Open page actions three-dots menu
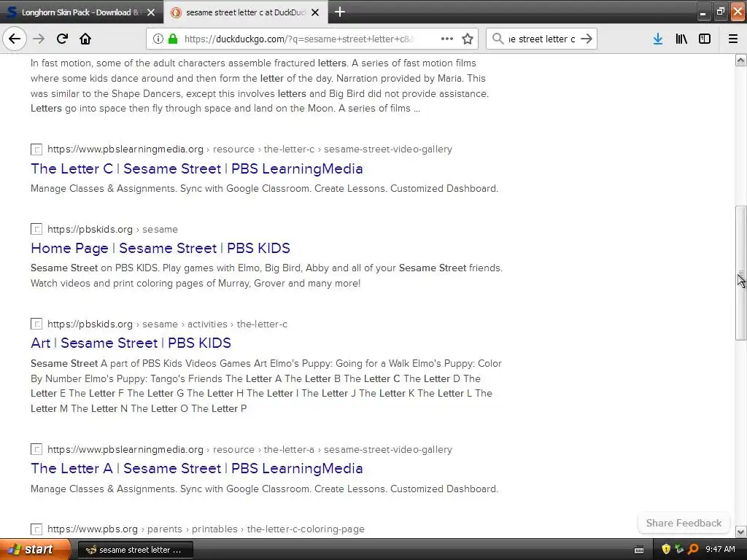The image size is (747, 560). click(447, 39)
